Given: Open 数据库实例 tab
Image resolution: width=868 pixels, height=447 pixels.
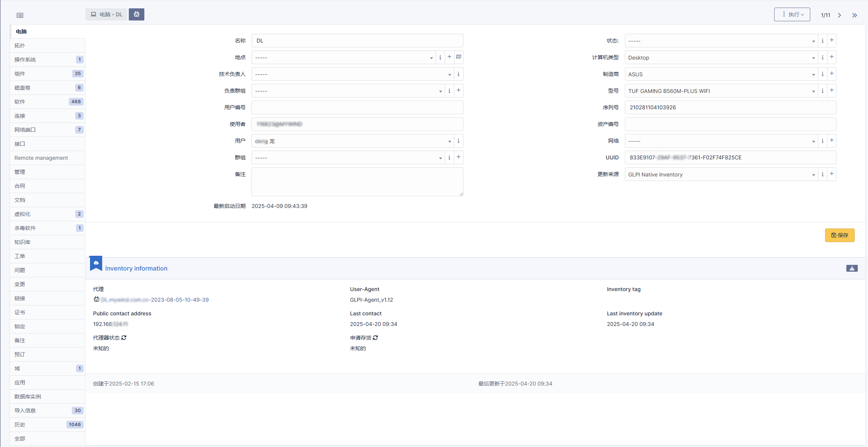Looking at the screenshot, I should (47, 397).
